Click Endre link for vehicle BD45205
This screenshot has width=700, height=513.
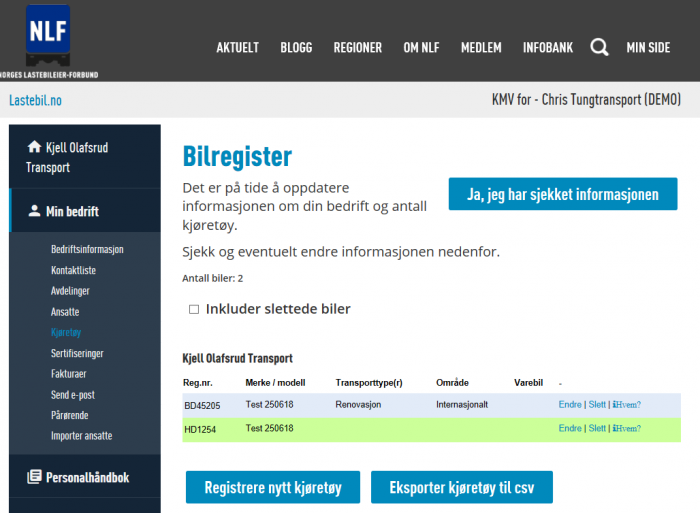pyautogui.click(x=570, y=404)
